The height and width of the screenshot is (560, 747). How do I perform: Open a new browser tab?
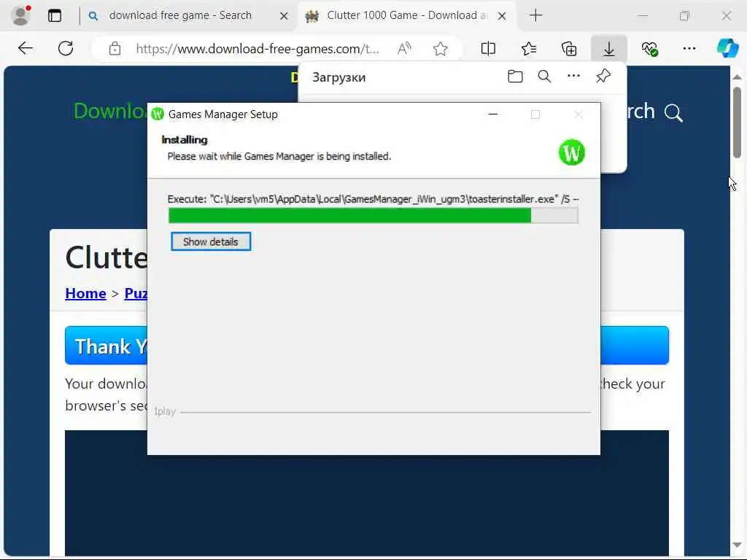coord(535,15)
